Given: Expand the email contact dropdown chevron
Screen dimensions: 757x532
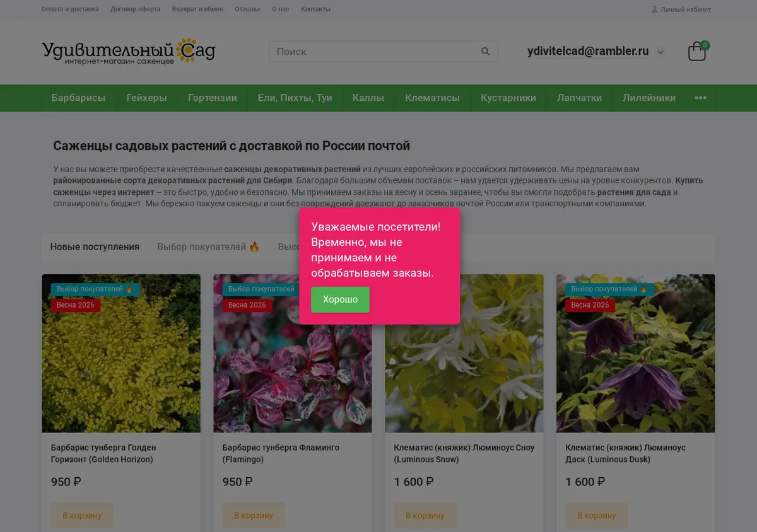Looking at the screenshot, I should click(660, 52).
